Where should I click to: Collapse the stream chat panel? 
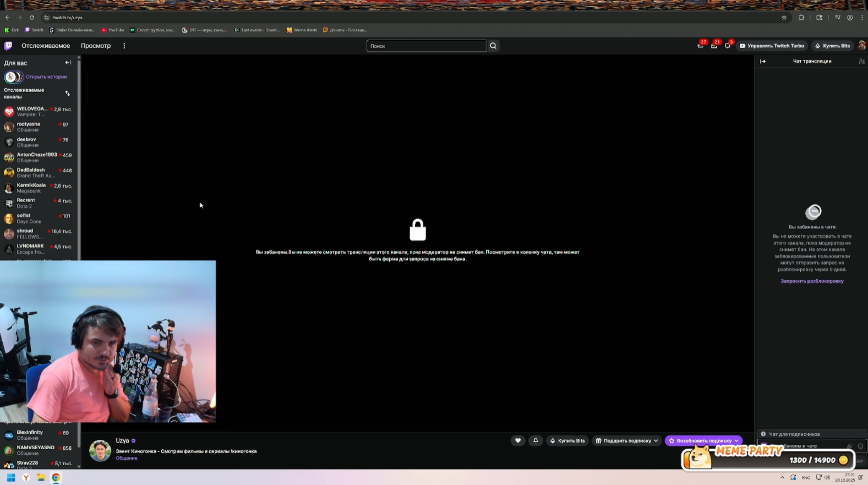pyautogui.click(x=763, y=61)
